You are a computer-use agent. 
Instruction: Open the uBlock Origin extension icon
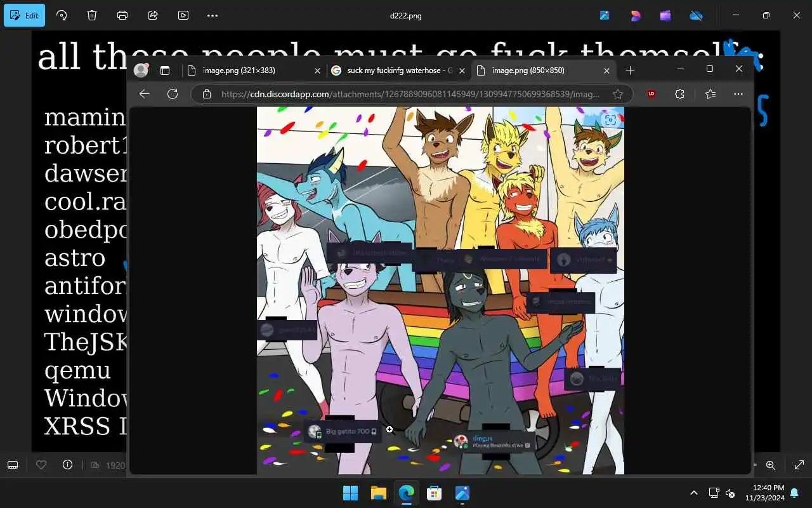coord(652,94)
